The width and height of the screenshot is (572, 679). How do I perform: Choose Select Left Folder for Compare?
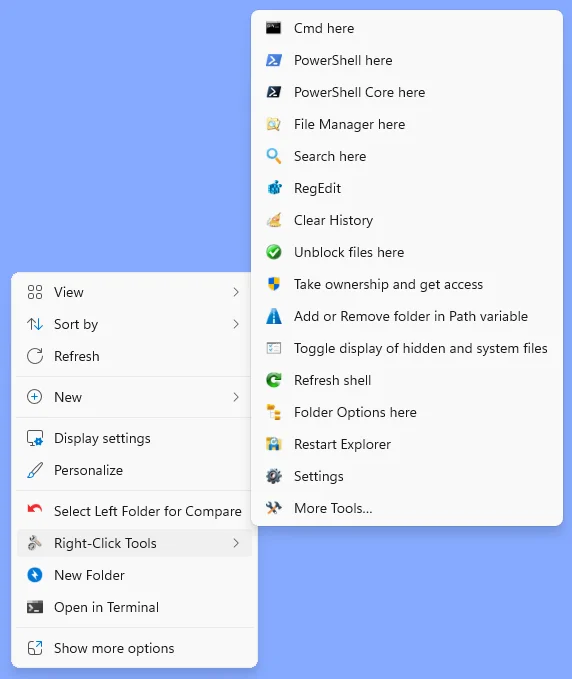point(134,511)
